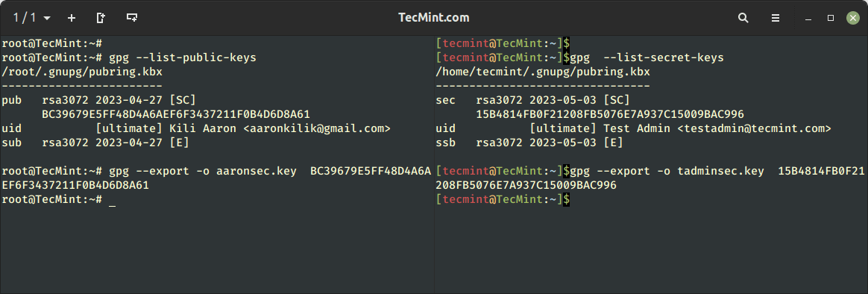The height and width of the screenshot is (294, 868).
Task: Click the add terminal down icon
Action: [x=132, y=18]
